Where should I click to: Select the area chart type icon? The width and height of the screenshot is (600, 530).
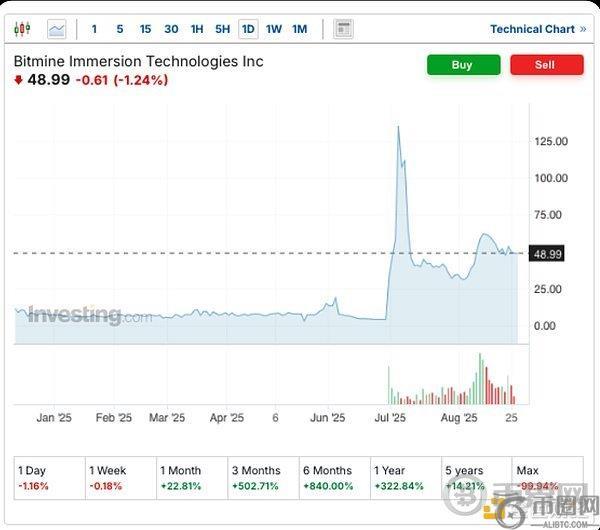click(57, 29)
